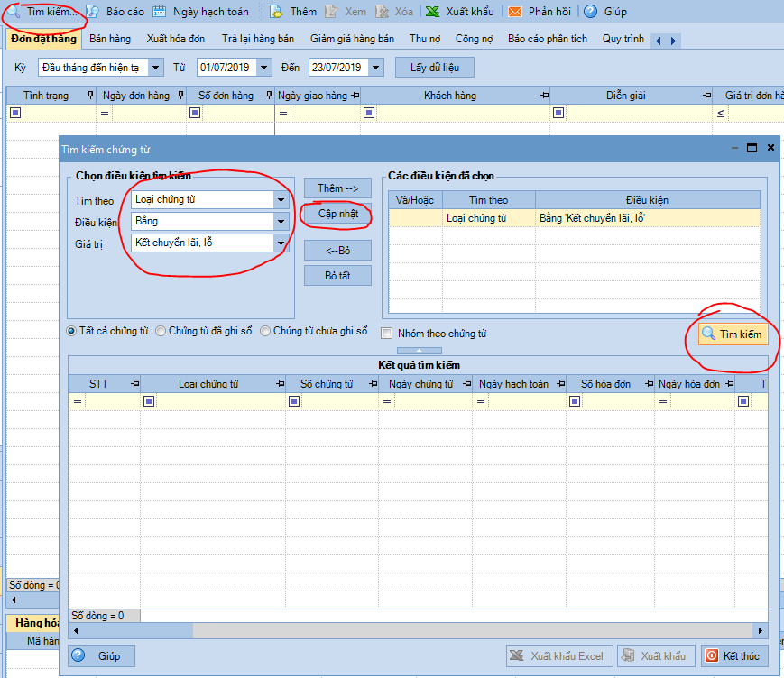Click the orange Tìm kiếm search button
The image size is (784, 678).
click(732, 334)
